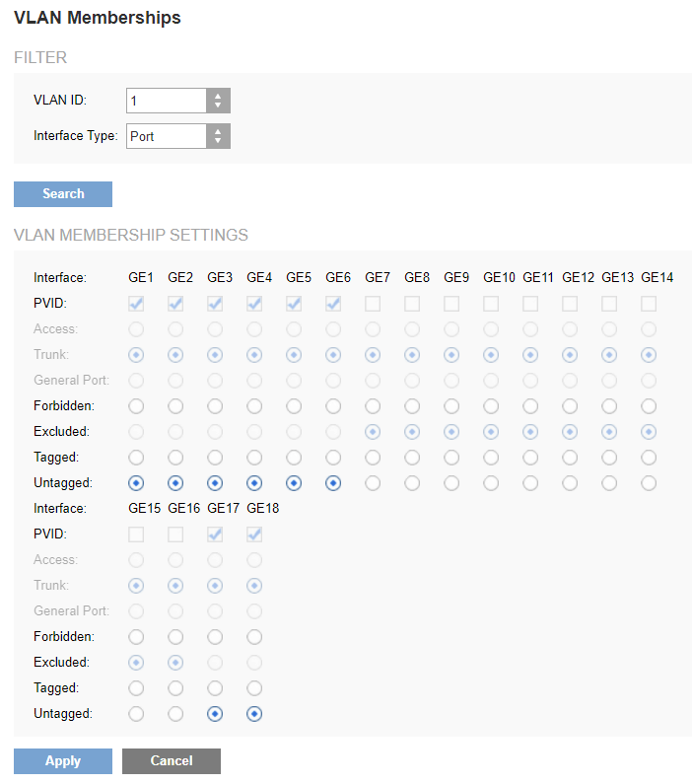Image resolution: width=692 pixels, height=784 pixels.
Task: Toggle PVID checkbox for GE12
Action: 570,304
